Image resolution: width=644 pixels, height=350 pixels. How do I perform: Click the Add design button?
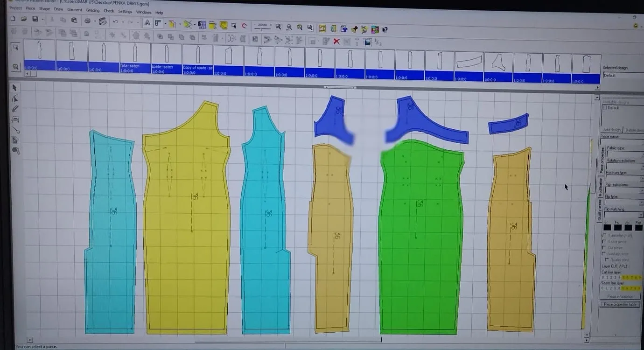tap(612, 130)
